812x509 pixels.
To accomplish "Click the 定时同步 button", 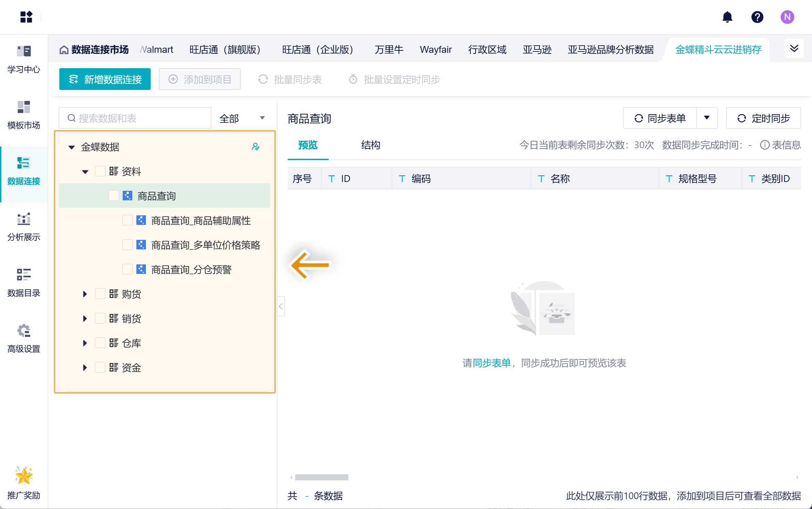I will [x=763, y=118].
